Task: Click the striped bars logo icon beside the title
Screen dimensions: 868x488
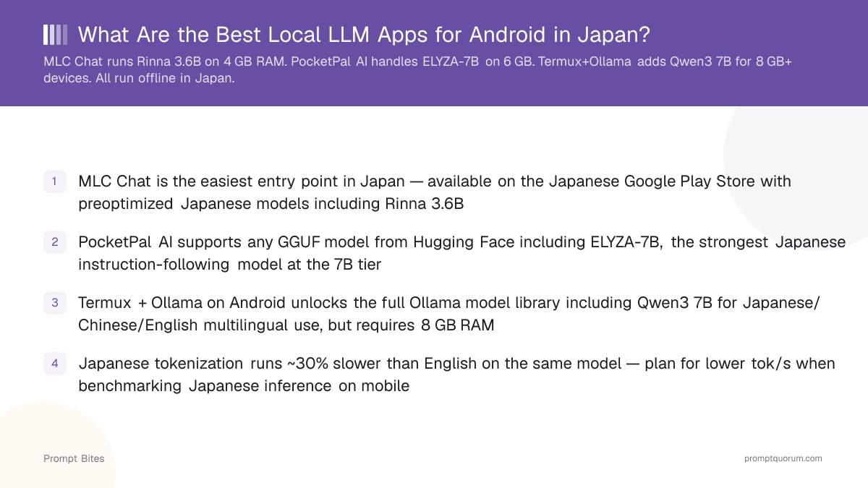Action: (56, 35)
